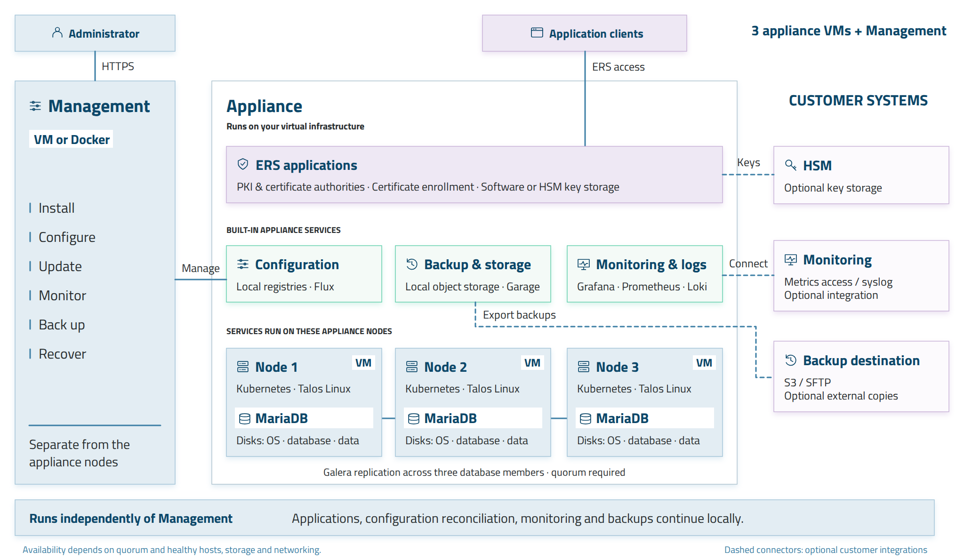Click the VM badge on Node 3
Viewport: 964px width, 560px height.
[x=704, y=363]
